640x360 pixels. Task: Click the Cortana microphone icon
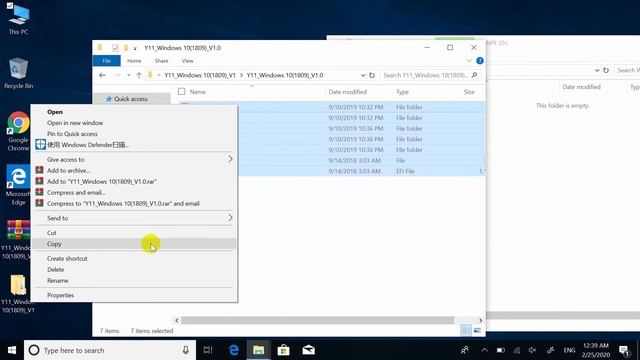(x=185, y=350)
